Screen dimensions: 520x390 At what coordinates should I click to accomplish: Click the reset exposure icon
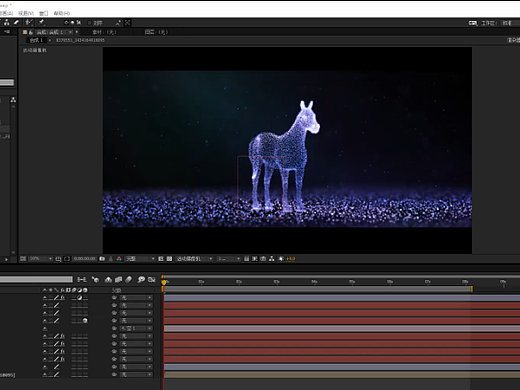click(x=281, y=259)
